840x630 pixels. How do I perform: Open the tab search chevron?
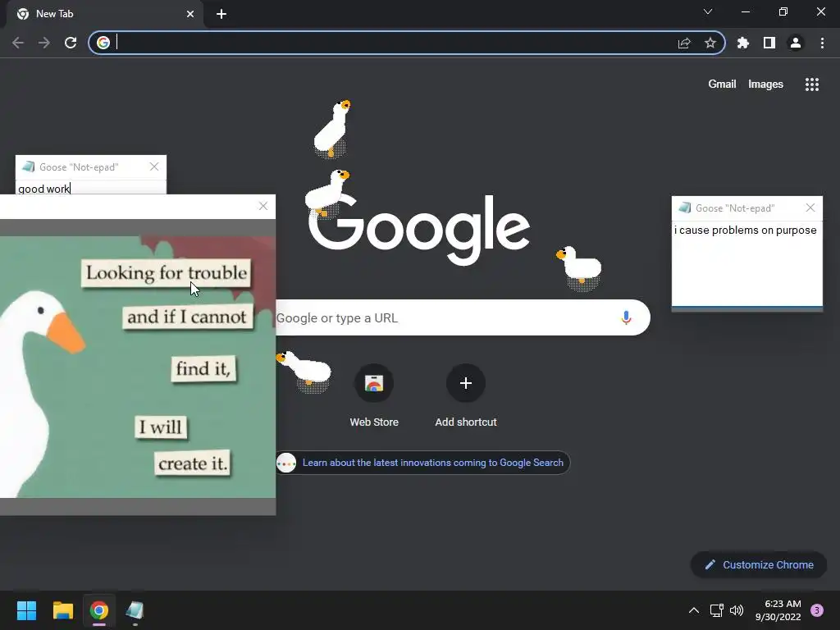tap(708, 11)
